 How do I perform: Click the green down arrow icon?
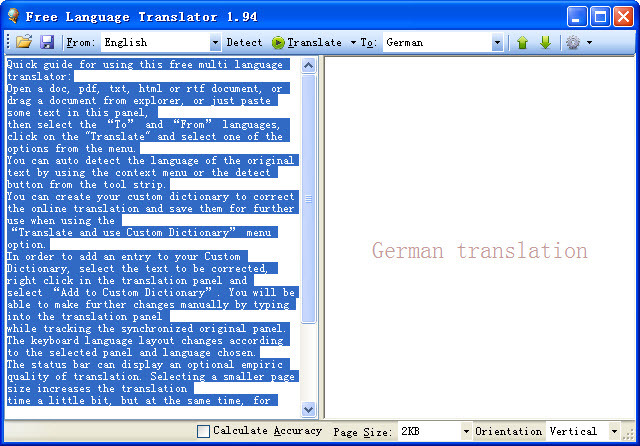click(x=545, y=42)
